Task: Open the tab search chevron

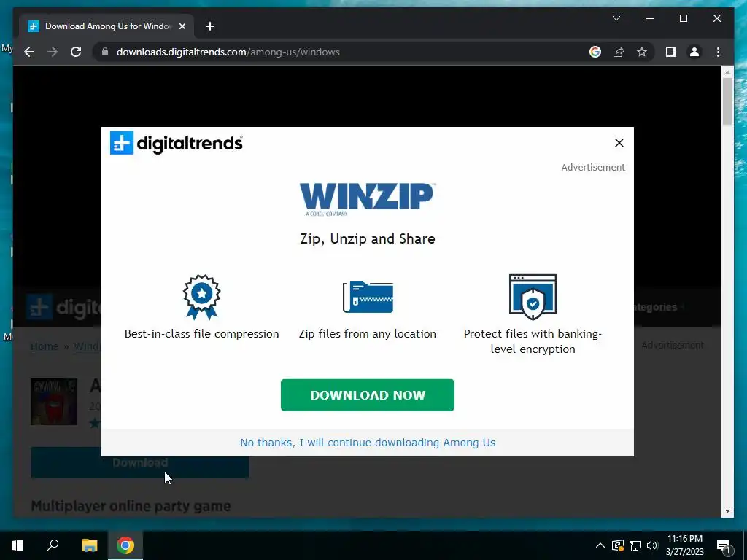Action: pyautogui.click(x=616, y=18)
